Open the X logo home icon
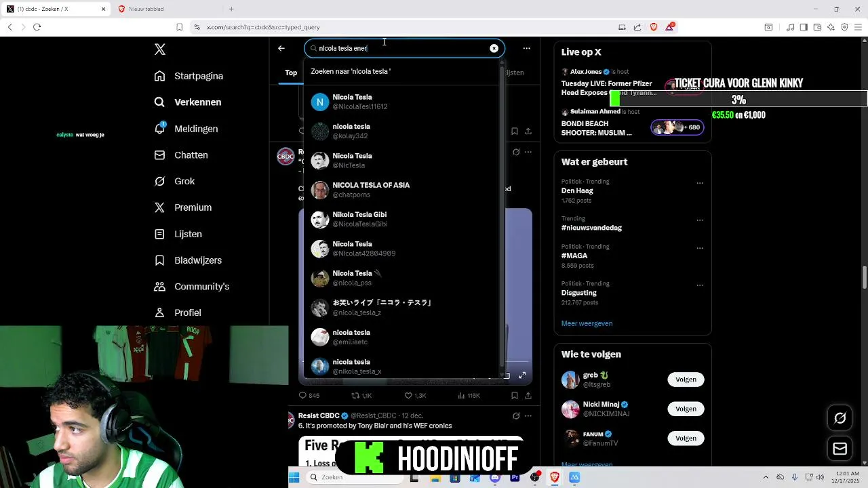The image size is (868, 488). [x=160, y=49]
